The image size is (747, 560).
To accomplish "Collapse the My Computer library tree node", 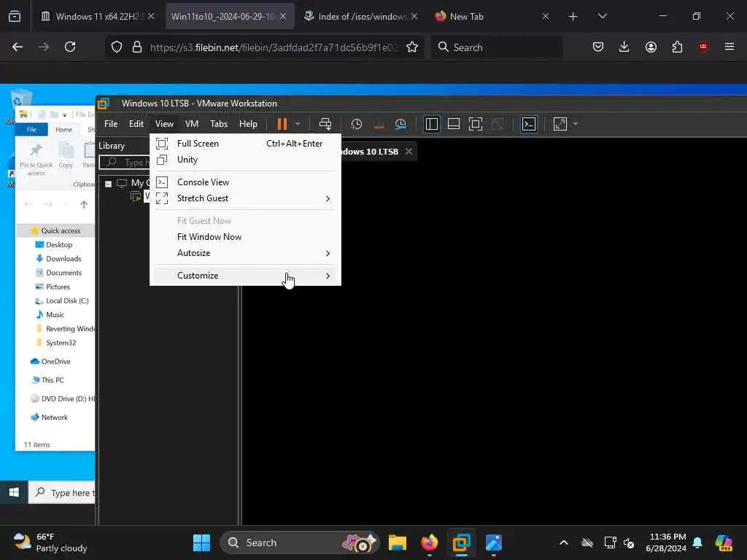I will click(108, 183).
